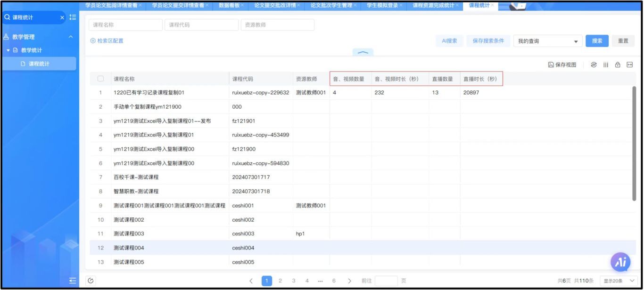Click the 保存视图 button
The width and height of the screenshot is (644, 290).
[x=562, y=65]
